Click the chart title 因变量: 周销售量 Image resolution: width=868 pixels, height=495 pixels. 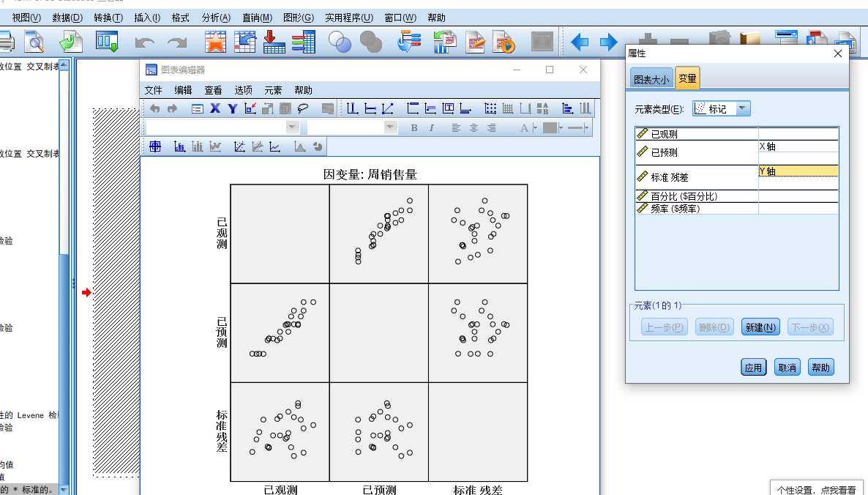coord(370,175)
